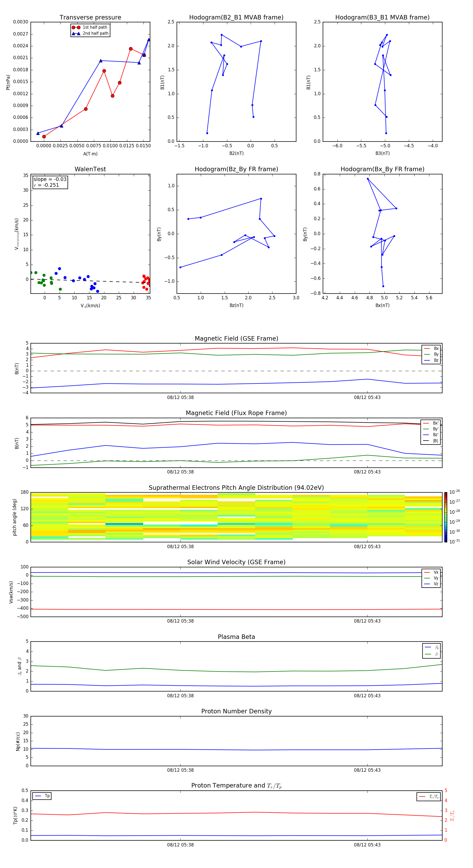The image size is (473, 868).
Task: Click 'Magnetic Field (GSE Frame)' title
Action: (x=236, y=339)
